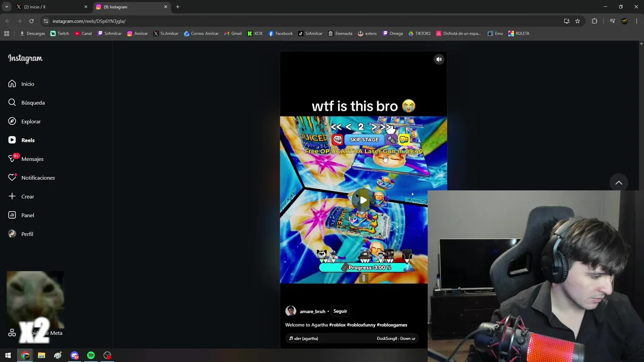The width and height of the screenshot is (644, 362).
Task: Close the Inicio / X tab
Action: point(86,7)
